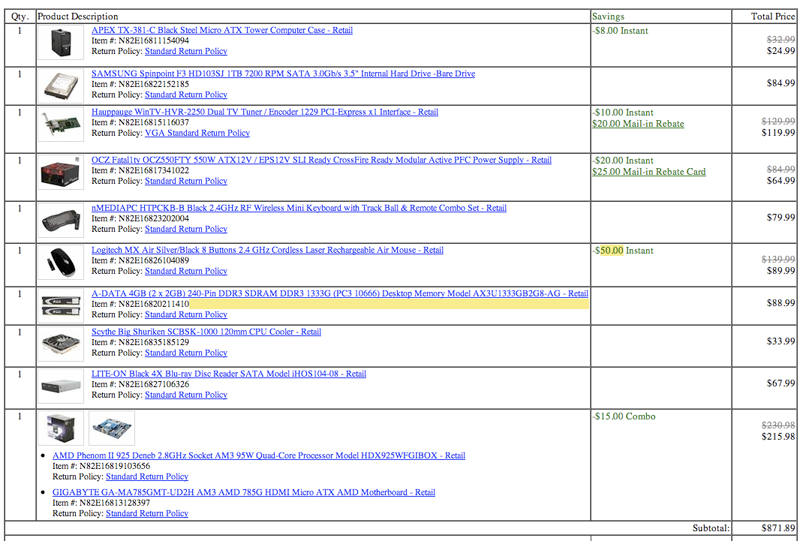Click the Savings column header
The image size is (803, 541).
click(608, 16)
